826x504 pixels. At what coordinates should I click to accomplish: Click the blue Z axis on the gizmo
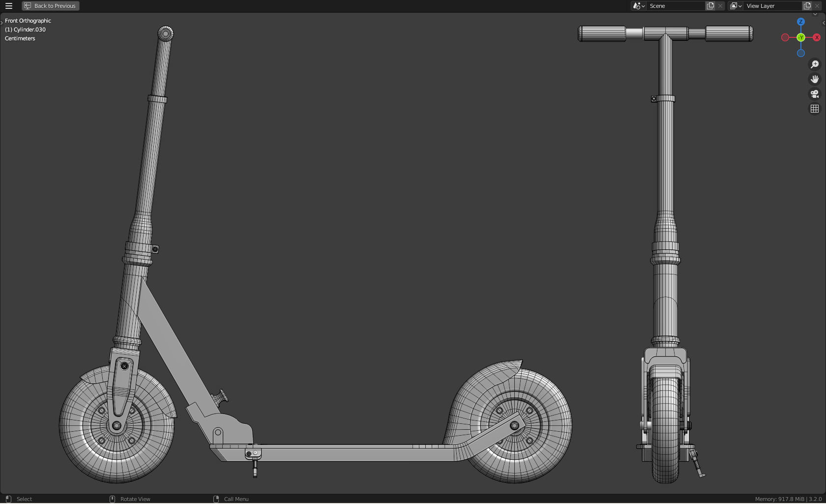point(801,22)
